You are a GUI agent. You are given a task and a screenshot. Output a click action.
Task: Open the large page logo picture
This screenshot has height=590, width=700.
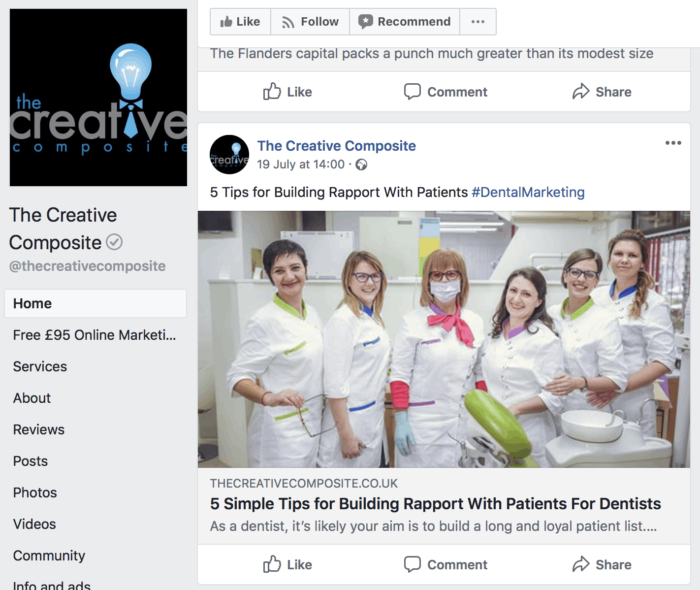(98, 98)
